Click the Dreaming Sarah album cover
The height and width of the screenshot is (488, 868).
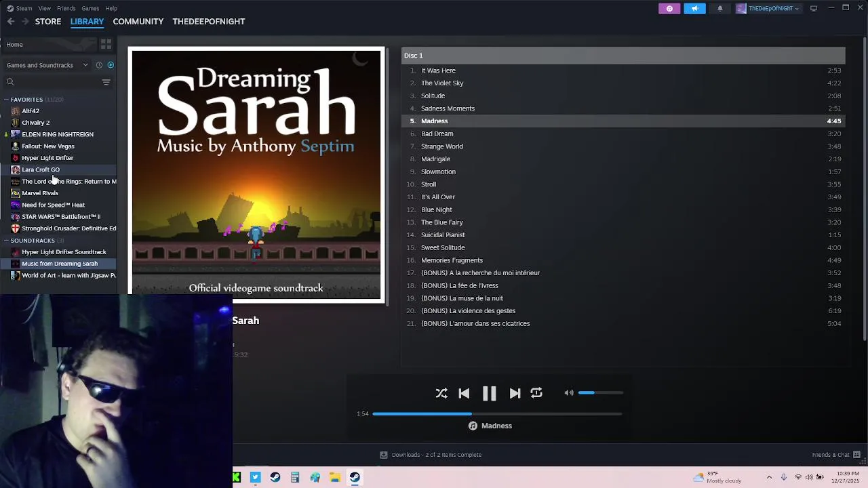(x=256, y=174)
